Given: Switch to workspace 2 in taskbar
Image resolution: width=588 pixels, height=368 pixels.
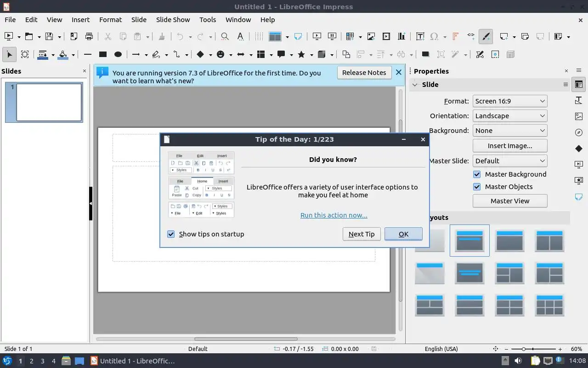Looking at the screenshot, I should pos(32,361).
